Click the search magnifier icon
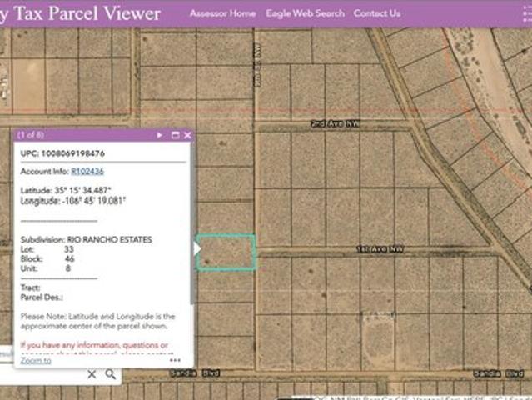Image resolution: width=532 pixels, height=400 pixels. coord(111,375)
